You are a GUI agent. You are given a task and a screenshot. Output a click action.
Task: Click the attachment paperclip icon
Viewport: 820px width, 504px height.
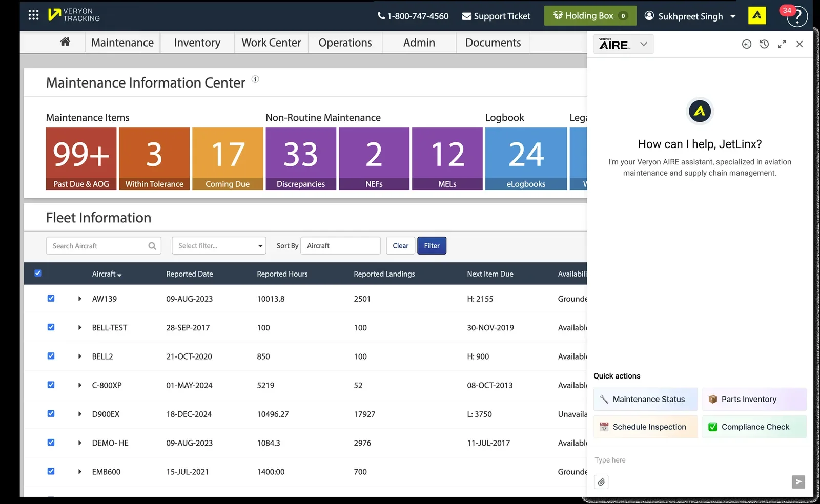pos(601,482)
